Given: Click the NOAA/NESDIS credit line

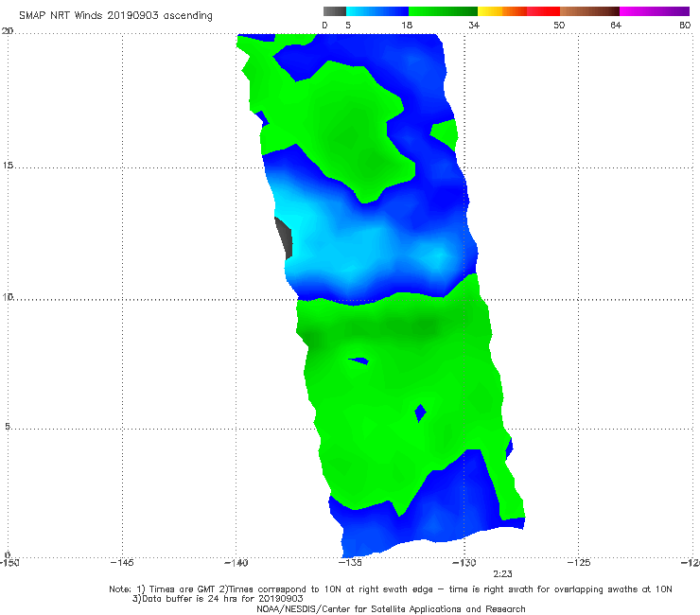Looking at the screenshot, I should click(x=391, y=608).
